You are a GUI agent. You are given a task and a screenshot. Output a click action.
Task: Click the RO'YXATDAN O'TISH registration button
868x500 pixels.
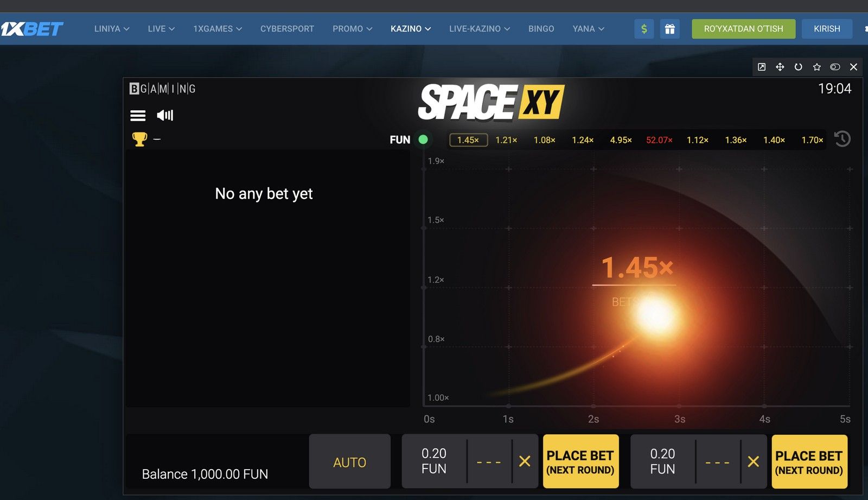click(x=743, y=29)
